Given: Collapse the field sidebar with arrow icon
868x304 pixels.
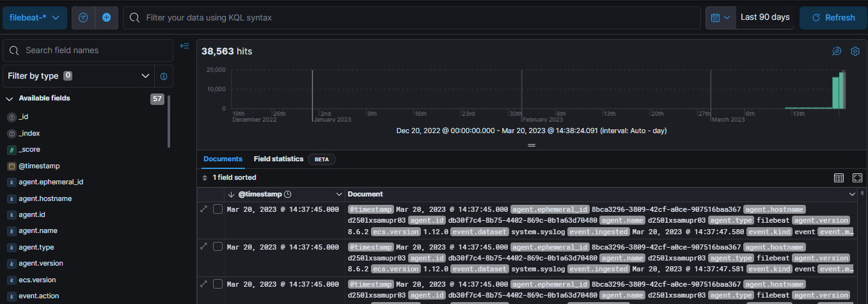Looking at the screenshot, I should click(184, 45).
